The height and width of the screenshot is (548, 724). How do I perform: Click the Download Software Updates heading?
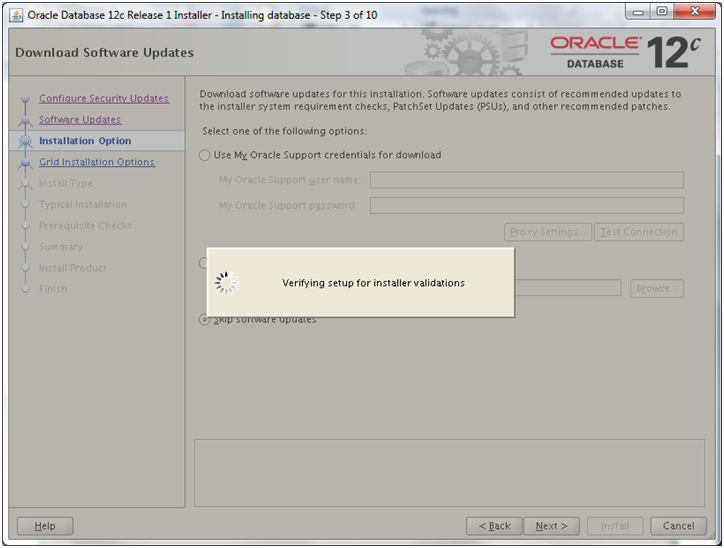click(104, 53)
